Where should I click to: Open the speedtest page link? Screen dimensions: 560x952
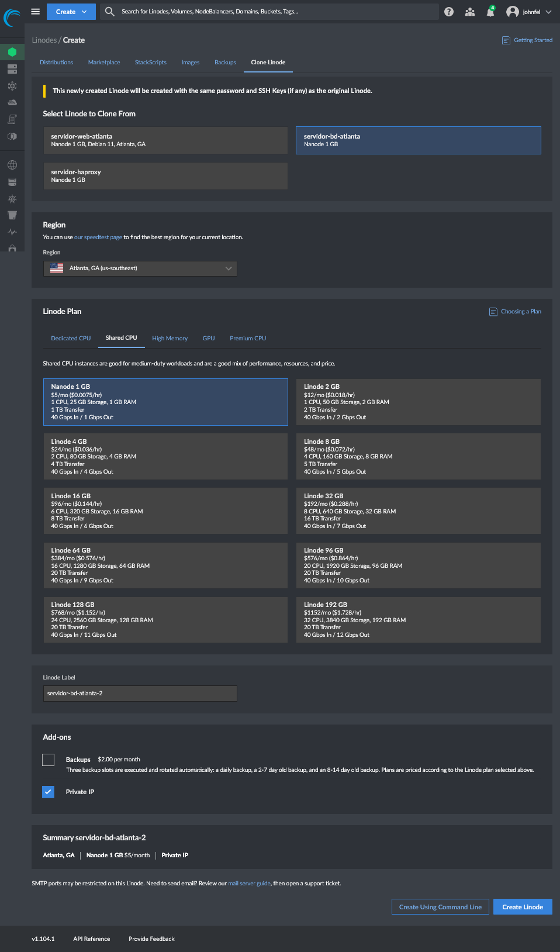98,237
